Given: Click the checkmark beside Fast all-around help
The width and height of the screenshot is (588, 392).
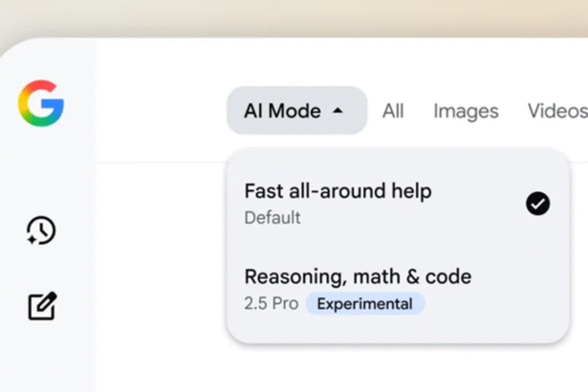Looking at the screenshot, I should click(537, 203).
